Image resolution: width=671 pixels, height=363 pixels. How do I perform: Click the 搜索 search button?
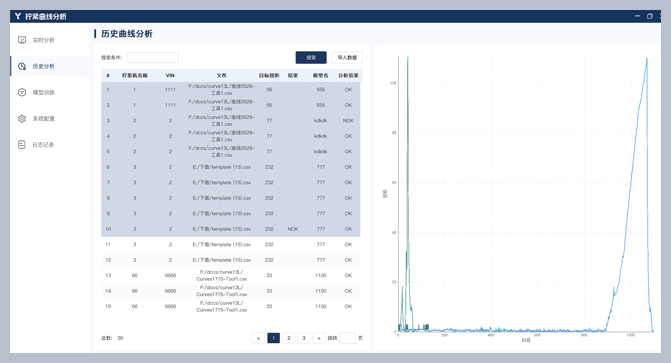tap(311, 57)
